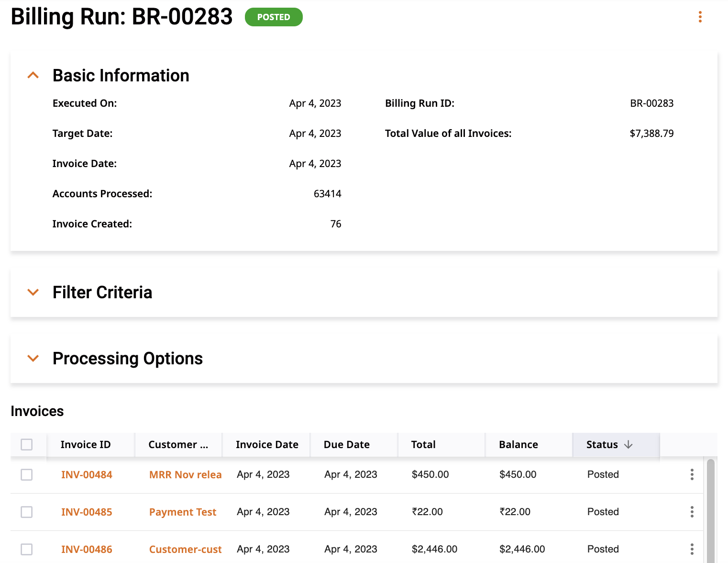Open the billing run actions kebab menu
This screenshot has height=563, width=728.
pos(700,17)
